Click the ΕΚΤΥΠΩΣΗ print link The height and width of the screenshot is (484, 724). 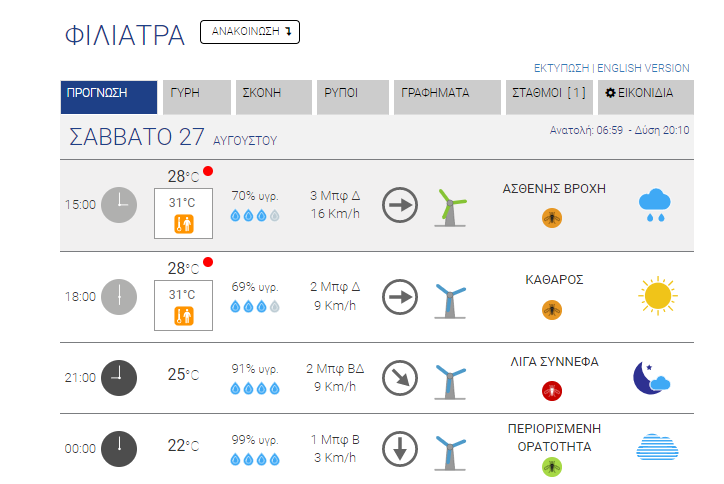click(x=561, y=68)
